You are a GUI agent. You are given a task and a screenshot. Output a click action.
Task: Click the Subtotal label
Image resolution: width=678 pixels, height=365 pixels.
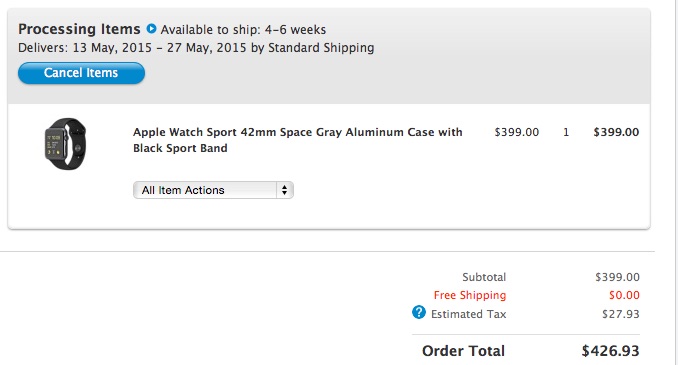click(484, 277)
